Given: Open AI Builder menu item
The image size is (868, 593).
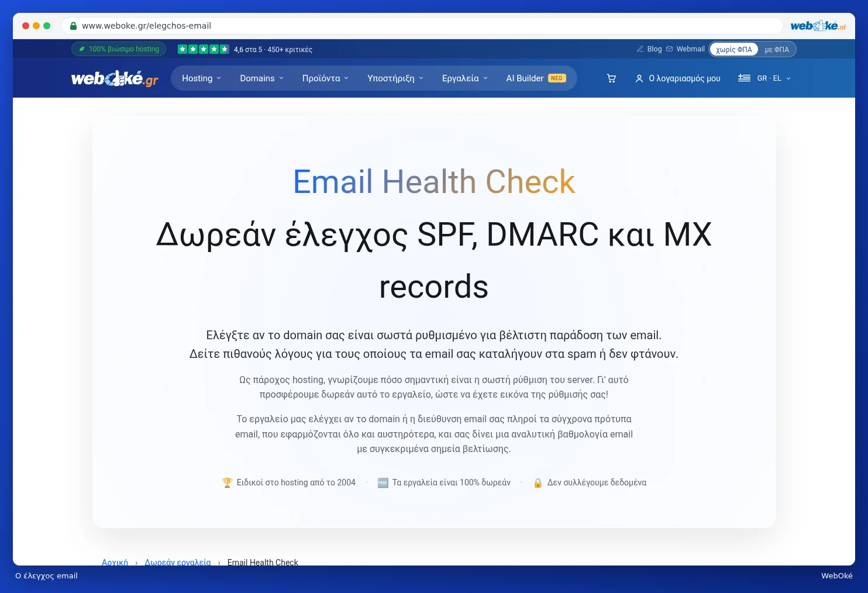Looking at the screenshot, I should (536, 78).
